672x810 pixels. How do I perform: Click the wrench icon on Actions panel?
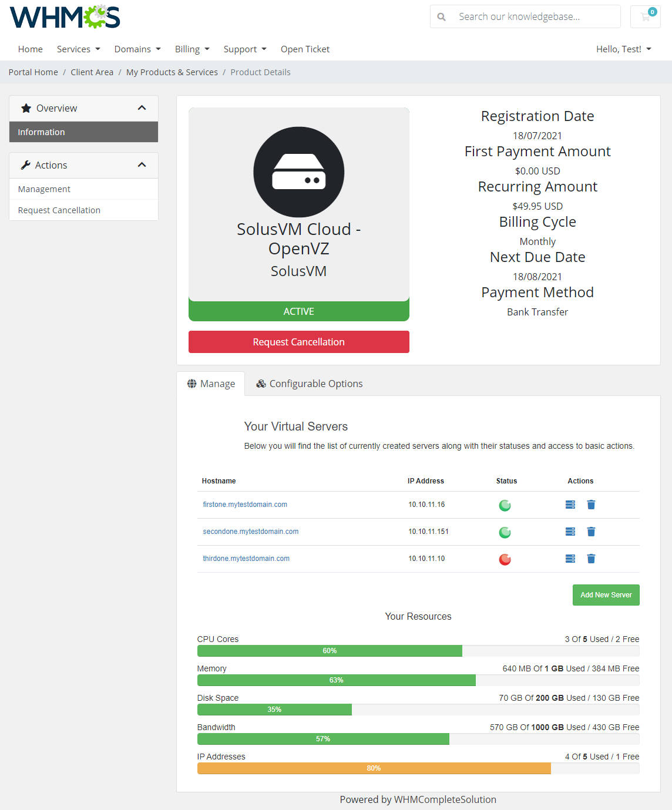[25, 165]
